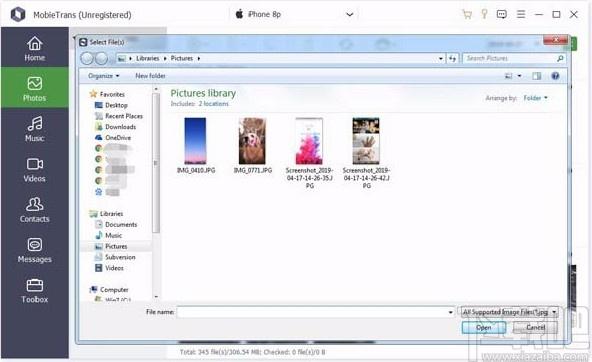Screen dimensions: 592x362
Task: Click the shopping cart icon
Action: tap(467, 14)
